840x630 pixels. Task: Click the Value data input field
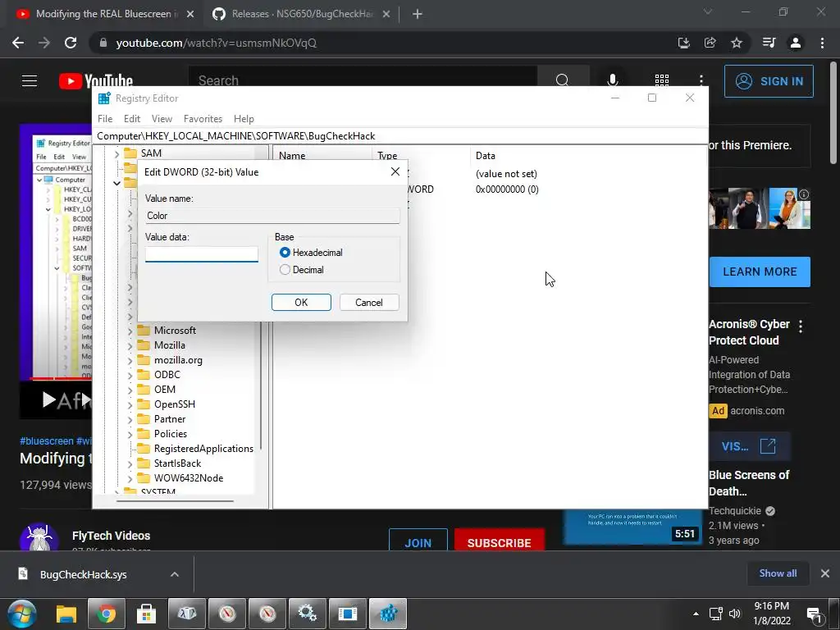coord(202,254)
